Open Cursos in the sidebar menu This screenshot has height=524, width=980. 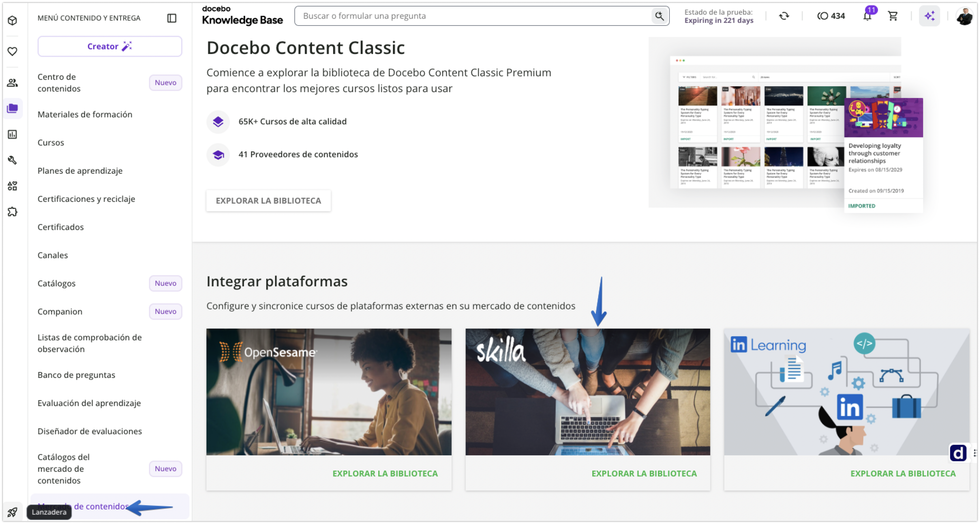[x=51, y=143]
